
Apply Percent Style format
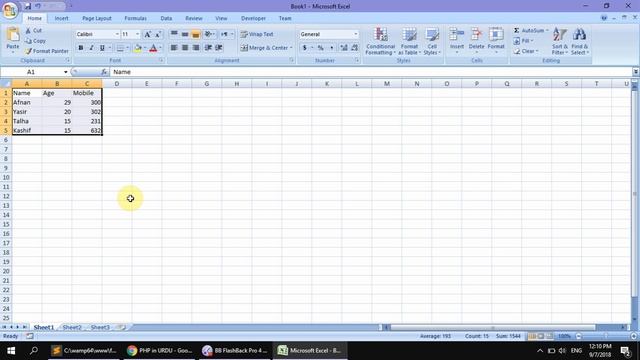[x=321, y=48]
